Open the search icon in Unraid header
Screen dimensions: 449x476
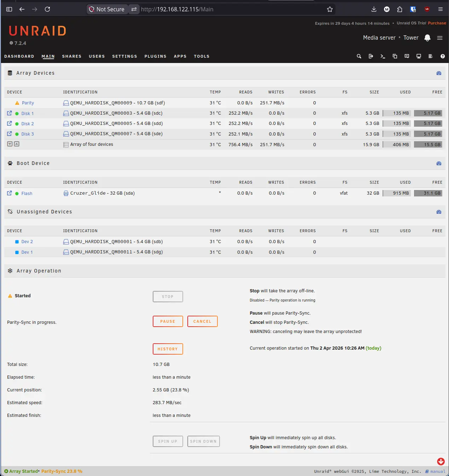point(359,56)
